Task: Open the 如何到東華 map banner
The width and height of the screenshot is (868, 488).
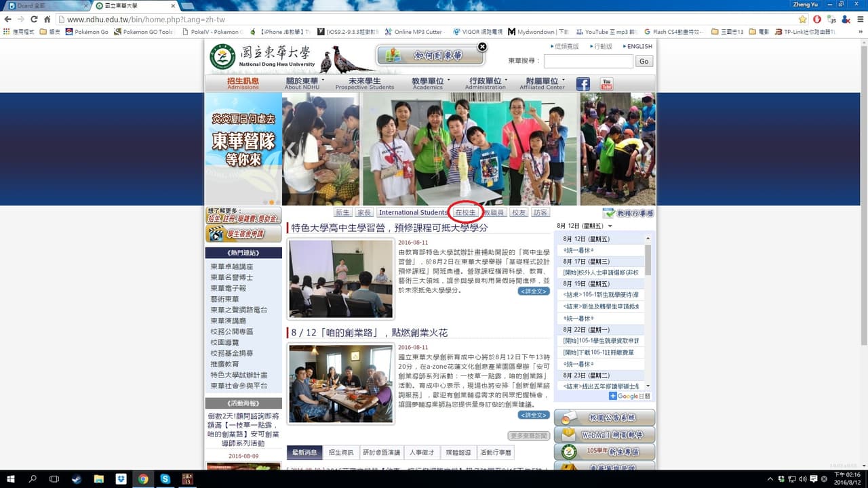Action: pyautogui.click(x=431, y=56)
